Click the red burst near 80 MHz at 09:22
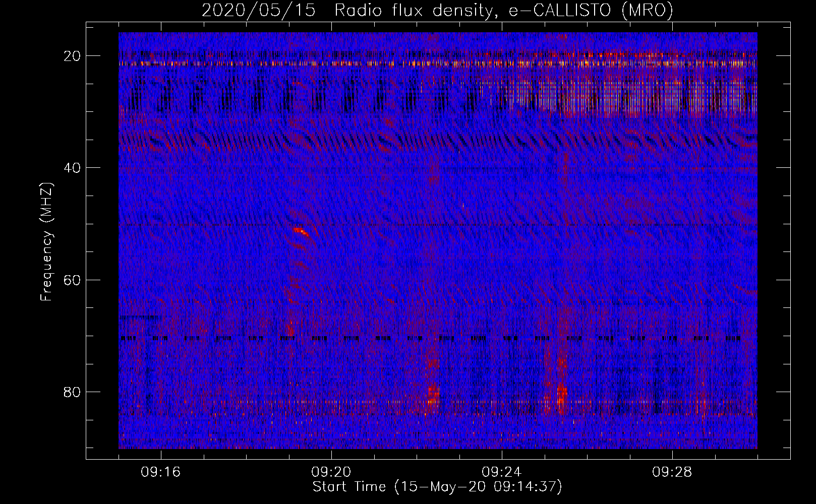This screenshot has width=816, height=504. click(432, 394)
